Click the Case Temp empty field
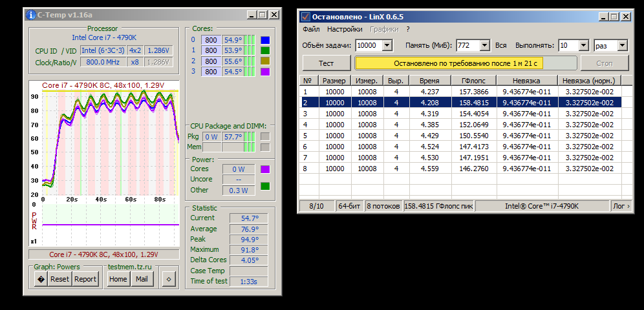The image size is (644, 310). (x=248, y=271)
